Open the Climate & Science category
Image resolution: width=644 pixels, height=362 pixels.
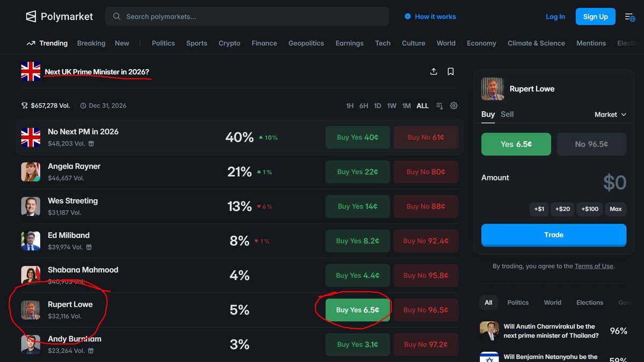(536, 43)
